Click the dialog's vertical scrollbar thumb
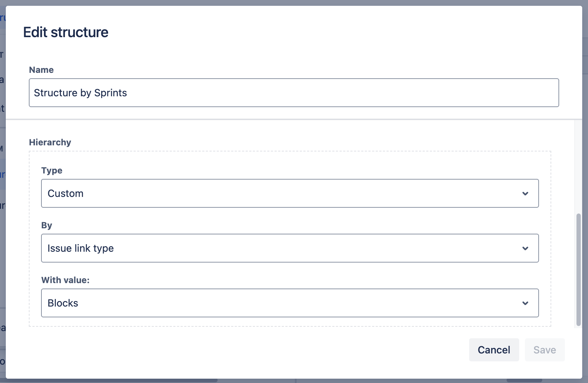The width and height of the screenshot is (588, 383). 579,269
